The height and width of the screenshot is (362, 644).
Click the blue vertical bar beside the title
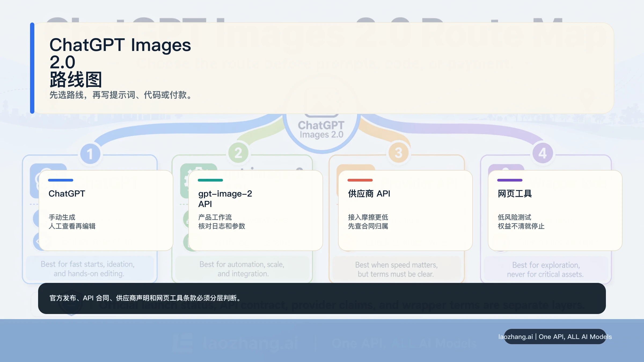tap(32, 68)
